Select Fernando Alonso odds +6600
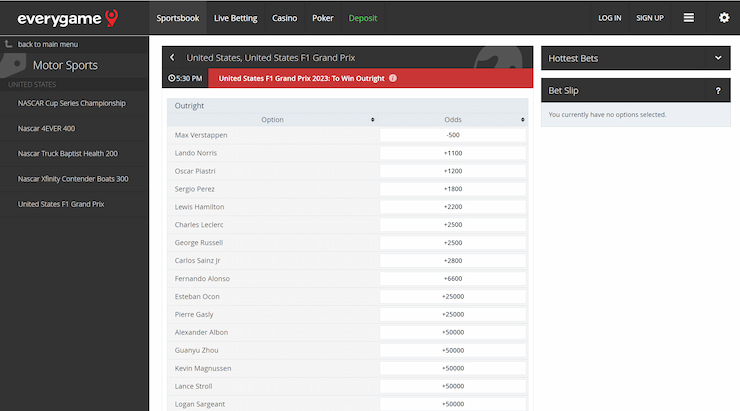This screenshot has height=411, width=740. [x=453, y=278]
